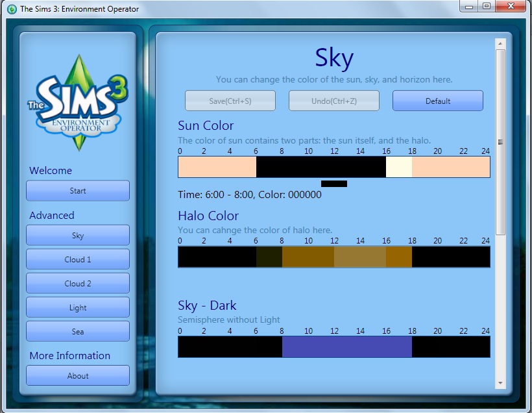Click the Save(Ctrl+S) button

point(230,101)
